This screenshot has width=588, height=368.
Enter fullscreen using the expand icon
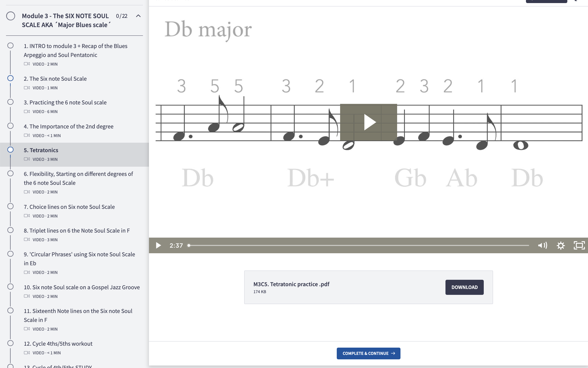coord(579,245)
